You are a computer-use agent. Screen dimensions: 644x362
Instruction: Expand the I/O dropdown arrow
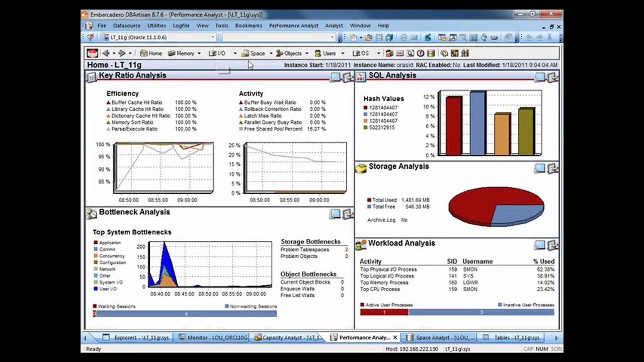coord(234,53)
